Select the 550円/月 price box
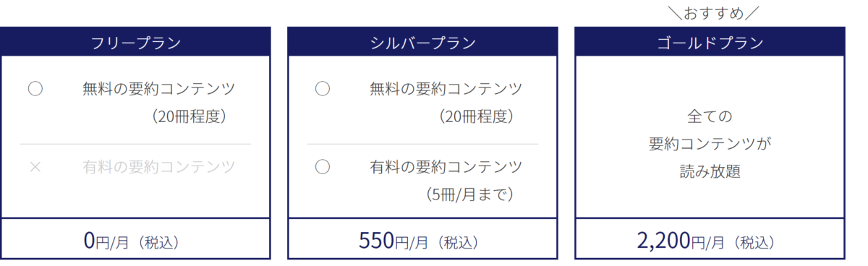Image resolution: width=868 pixels, height=266 pixels. point(422,239)
